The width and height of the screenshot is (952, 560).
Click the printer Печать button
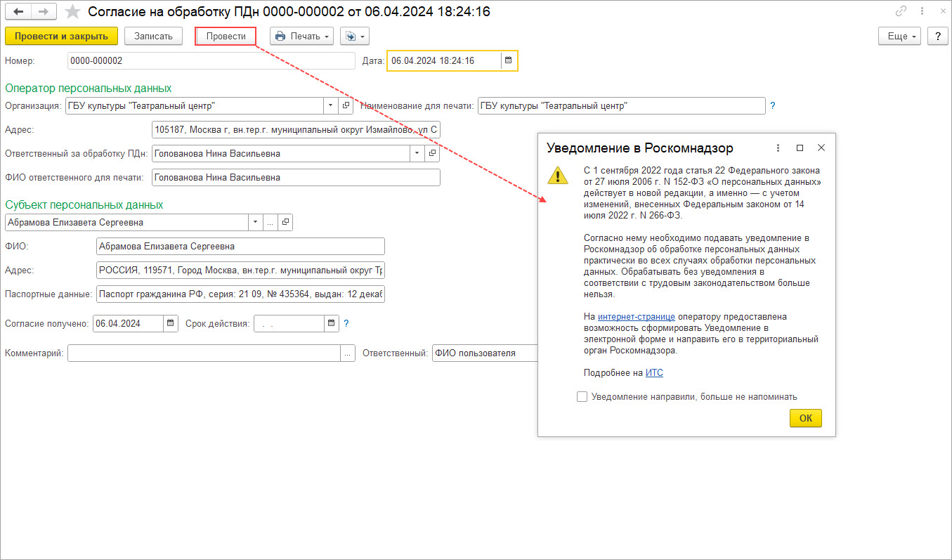point(302,36)
